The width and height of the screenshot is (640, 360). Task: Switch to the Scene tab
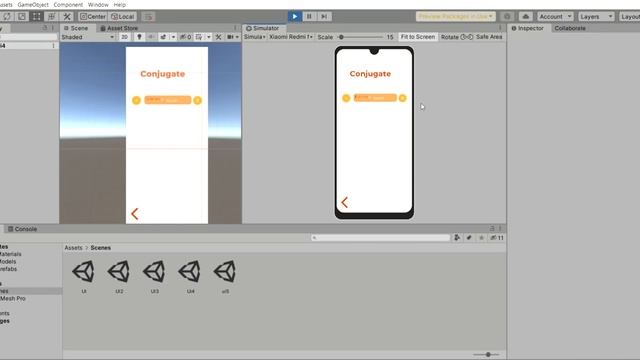coord(76,28)
